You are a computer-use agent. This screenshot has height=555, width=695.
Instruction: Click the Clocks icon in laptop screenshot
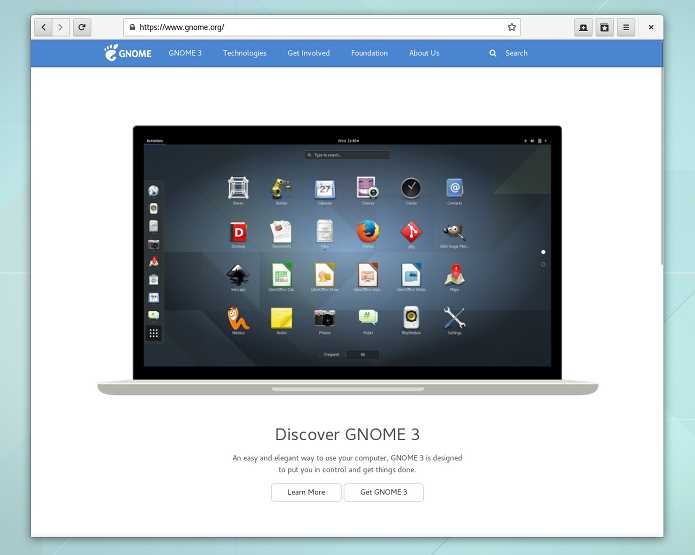pos(411,188)
